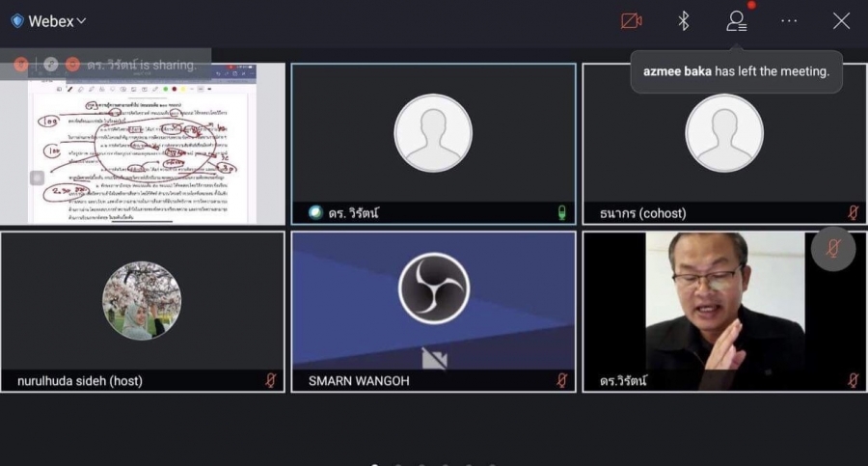Viewport: 868px width, 466px height.
Task: Open the participants list
Action: coord(737,21)
